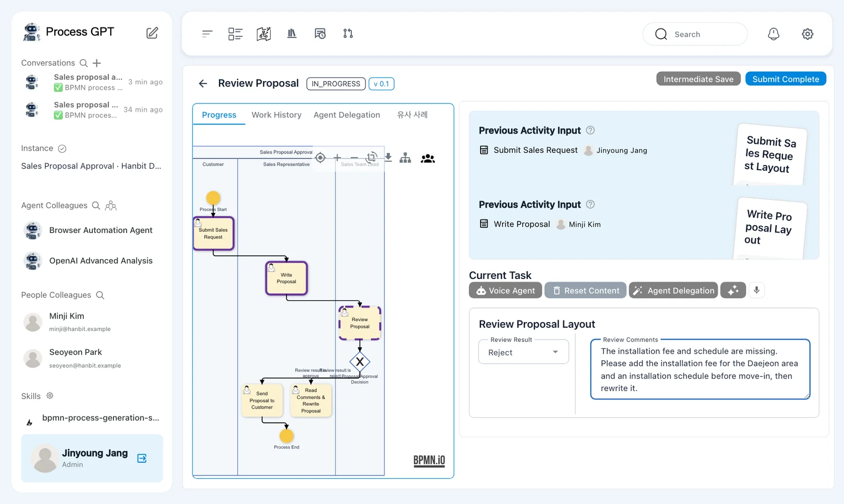Switch to the Agent Delegation tab
Screen dimensions: 844x504
pyautogui.click(x=347, y=115)
